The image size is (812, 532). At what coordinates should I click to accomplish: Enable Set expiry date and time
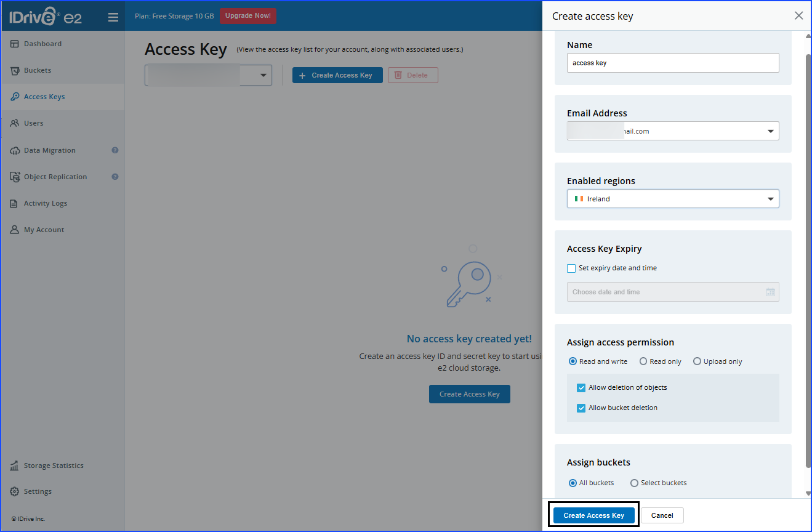pos(571,268)
